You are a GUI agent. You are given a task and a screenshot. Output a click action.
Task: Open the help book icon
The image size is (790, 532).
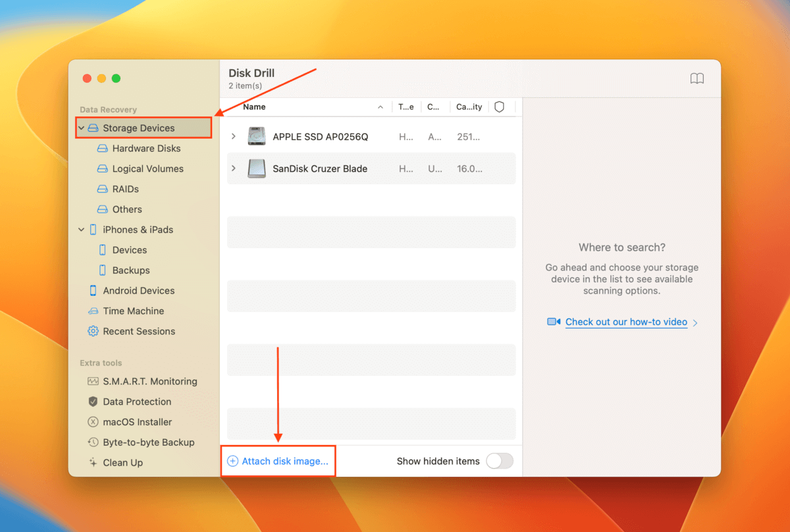coord(697,79)
